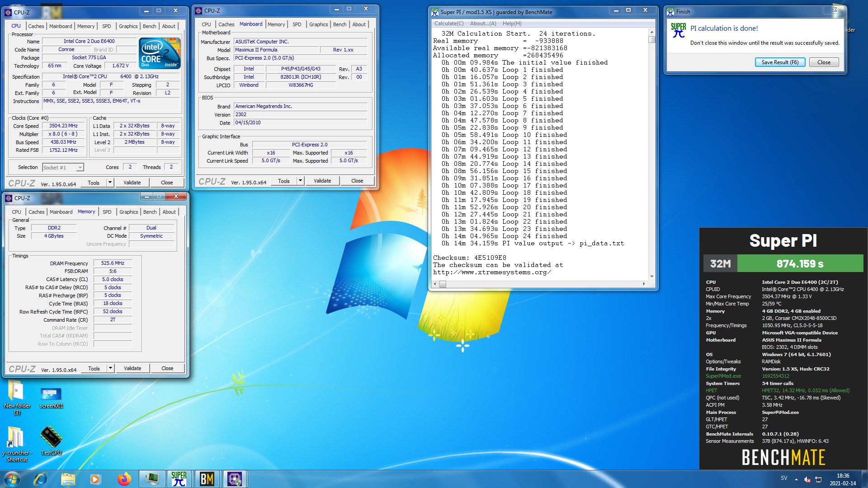
Task: Click Close button in Mainboard CPU-Z window
Action: tap(357, 181)
